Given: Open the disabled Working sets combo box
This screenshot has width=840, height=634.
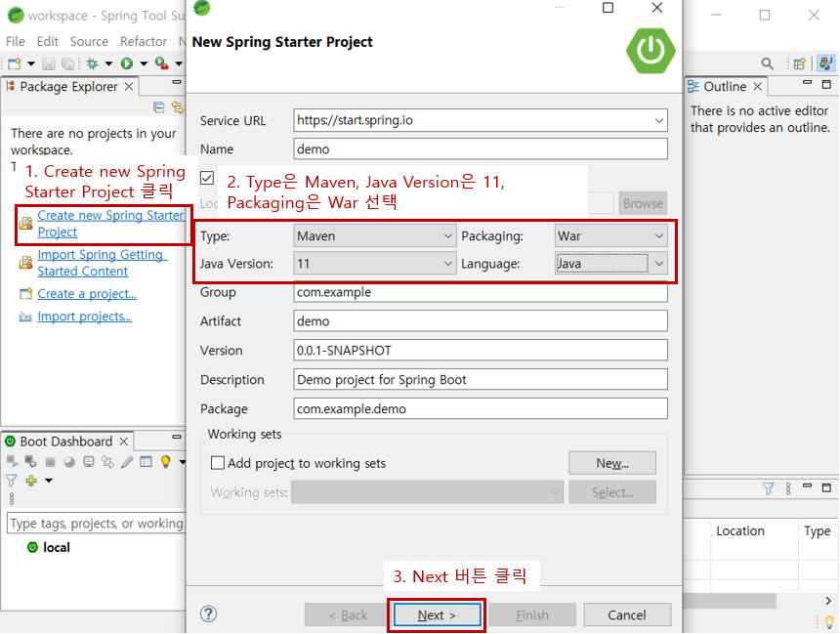Looking at the screenshot, I should (427, 492).
